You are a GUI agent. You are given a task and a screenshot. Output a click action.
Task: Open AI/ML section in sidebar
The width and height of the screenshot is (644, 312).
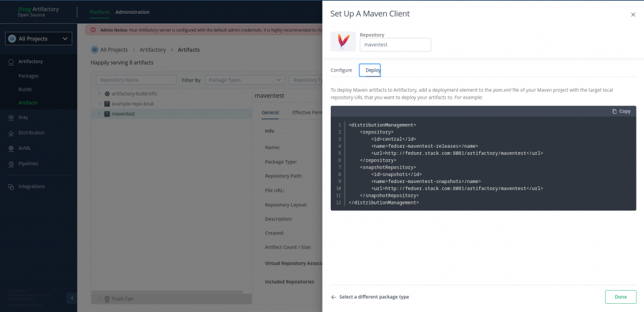(x=25, y=148)
